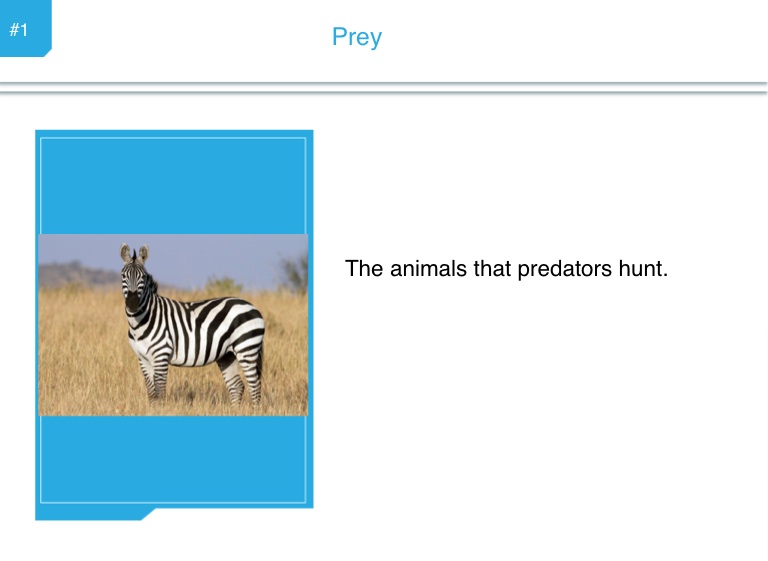Image resolution: width=768 pixels, height=561 pixels.
Task: Select the Prey title text
Action: click(357, 38)
